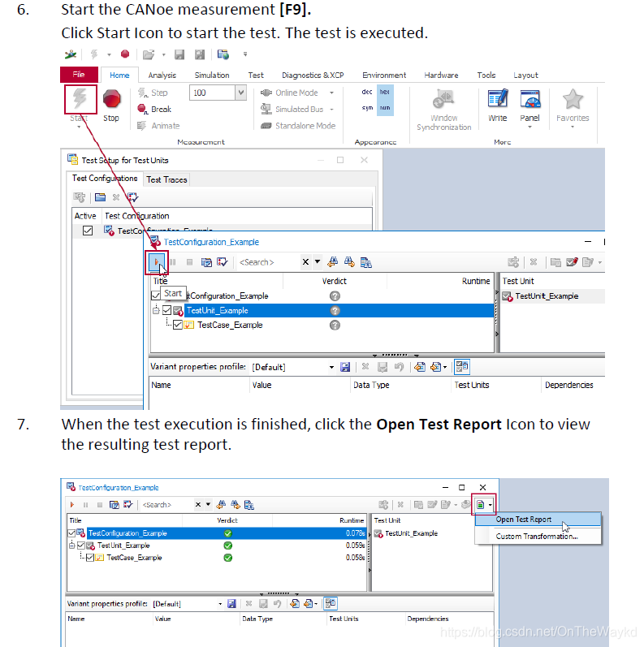The height and width of the screenshot is (647, 644).
Task: Select the dec number format toggle
Action: pos(367,92)
